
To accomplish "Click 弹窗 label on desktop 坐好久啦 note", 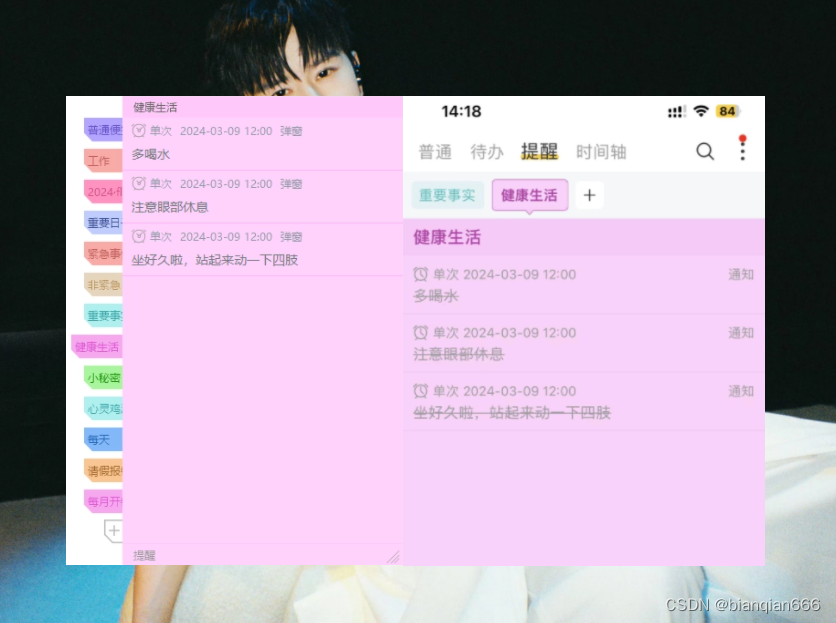I will coord(291,237).
